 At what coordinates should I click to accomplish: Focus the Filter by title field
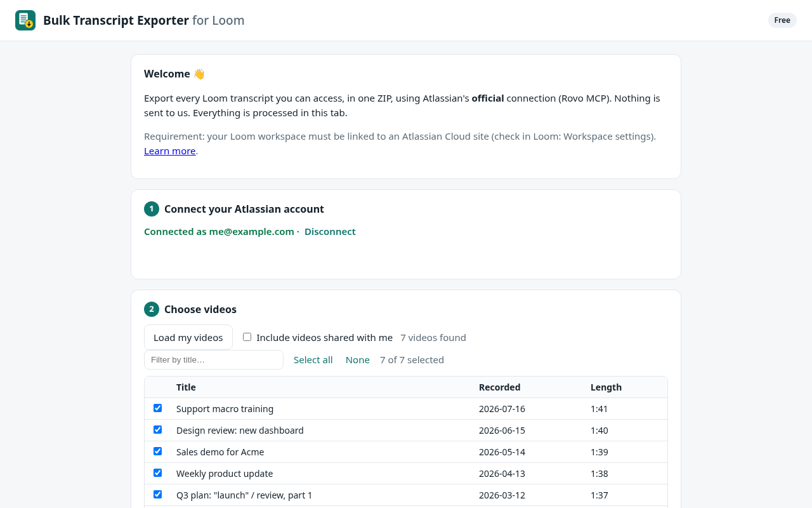pyautogui.click(x=214, y=360)
